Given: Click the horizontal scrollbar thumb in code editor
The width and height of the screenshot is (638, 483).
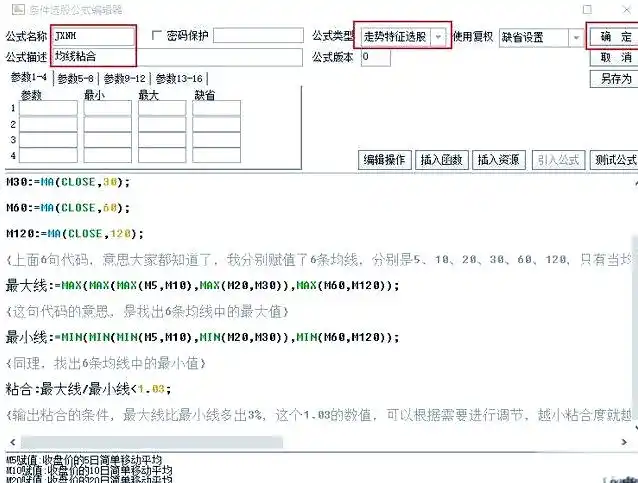Looking at the screenshot, I should tap(152, 442).
